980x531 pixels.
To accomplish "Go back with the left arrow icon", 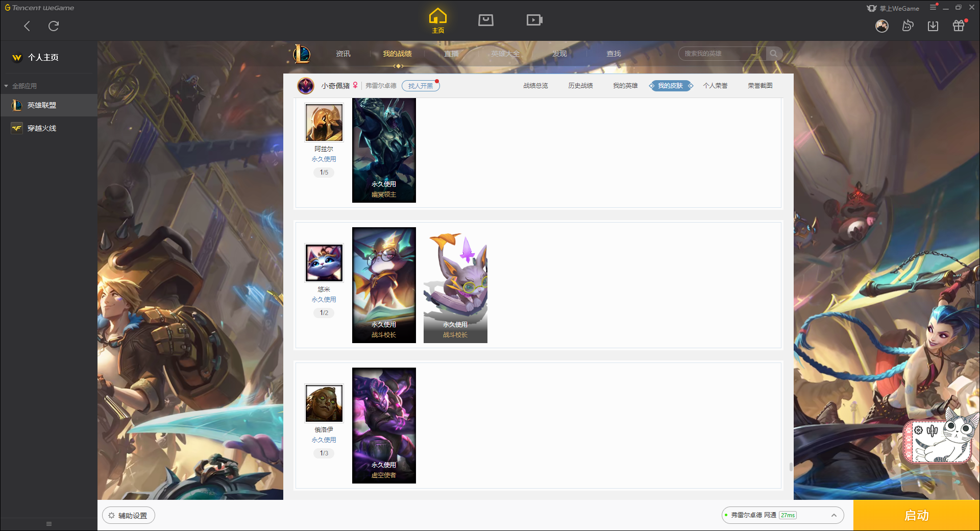I will (x=27, y=26).
